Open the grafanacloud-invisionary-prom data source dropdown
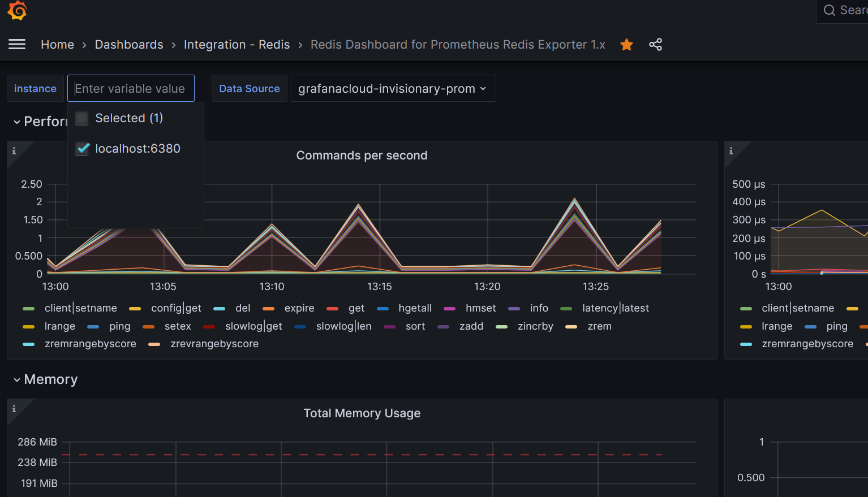868x497 pixels. coord(393,88)
